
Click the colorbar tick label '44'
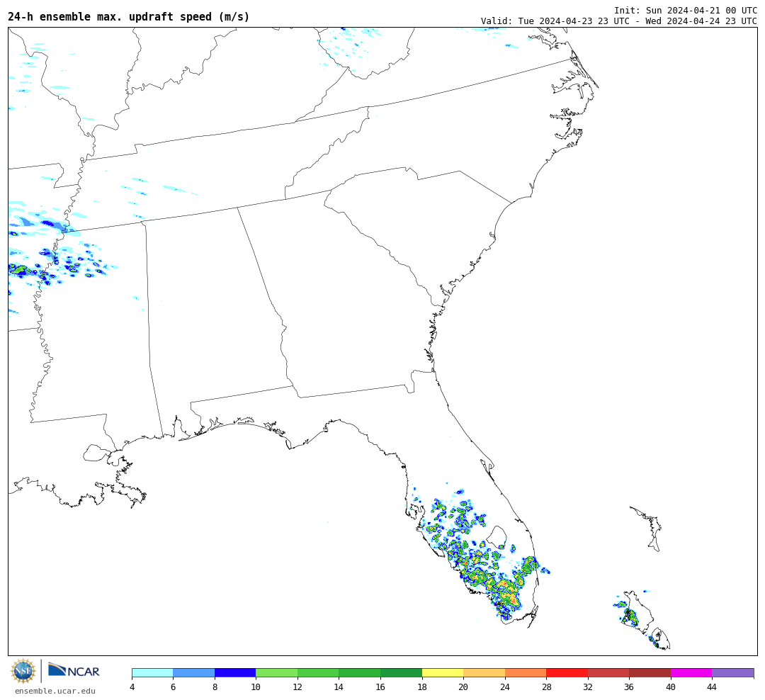click(712, 687)
